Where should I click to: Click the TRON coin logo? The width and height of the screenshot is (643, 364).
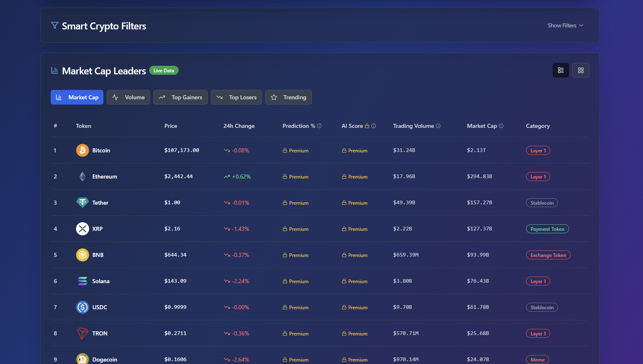coord(83,333)
